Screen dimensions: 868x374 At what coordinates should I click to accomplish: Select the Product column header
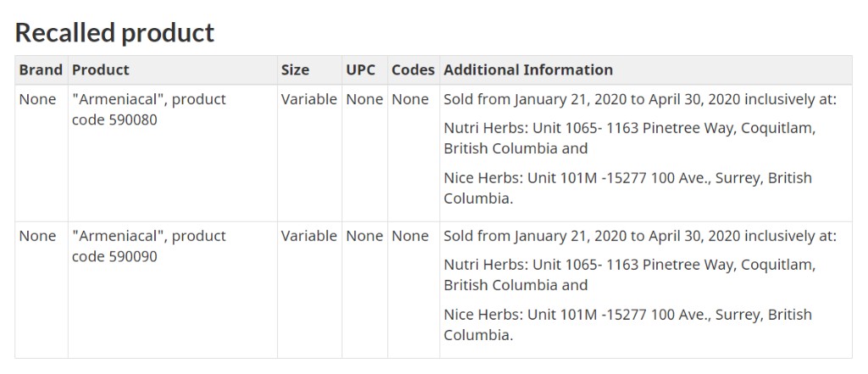101,70
